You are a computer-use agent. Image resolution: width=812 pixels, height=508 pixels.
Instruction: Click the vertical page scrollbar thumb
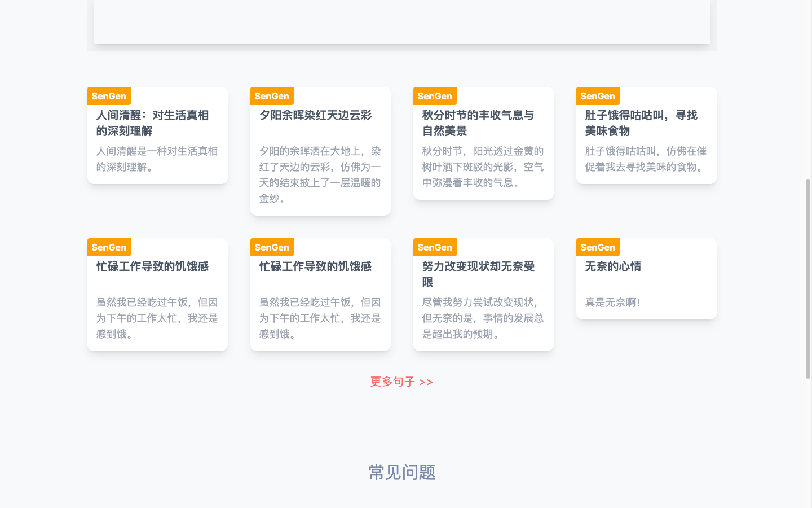click(807, 279)
